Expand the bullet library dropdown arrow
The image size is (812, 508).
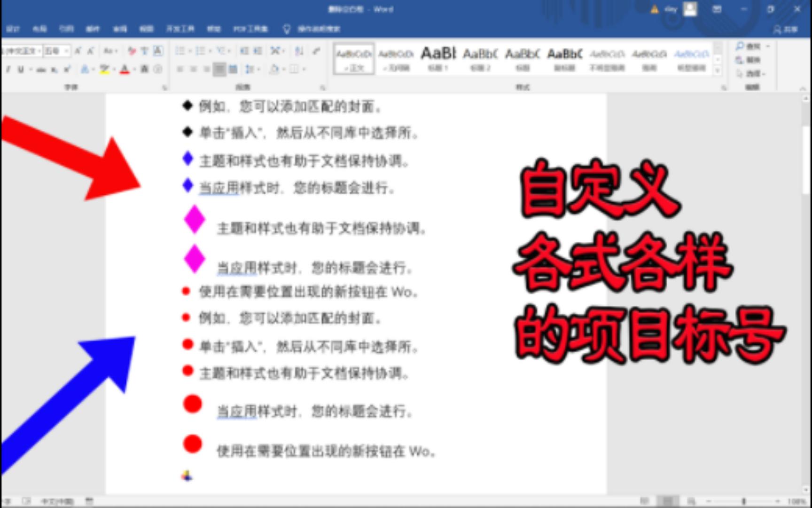point(189,51)
